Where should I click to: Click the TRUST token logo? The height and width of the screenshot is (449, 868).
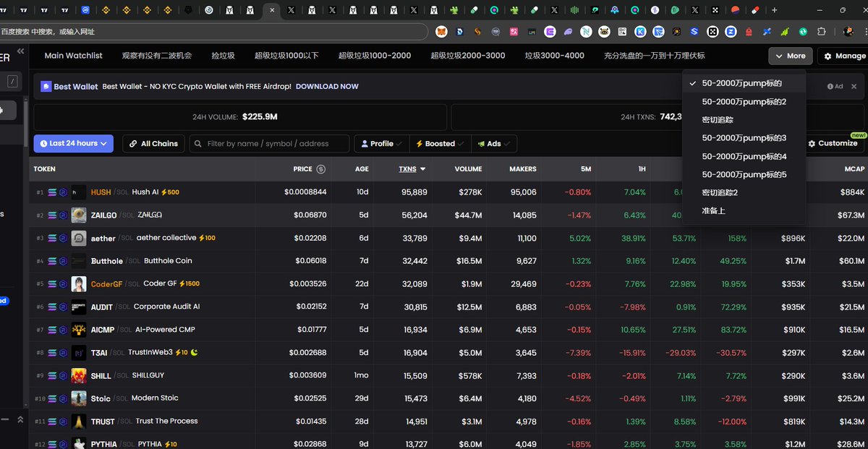pyautogui.click(x=79, y=422)
